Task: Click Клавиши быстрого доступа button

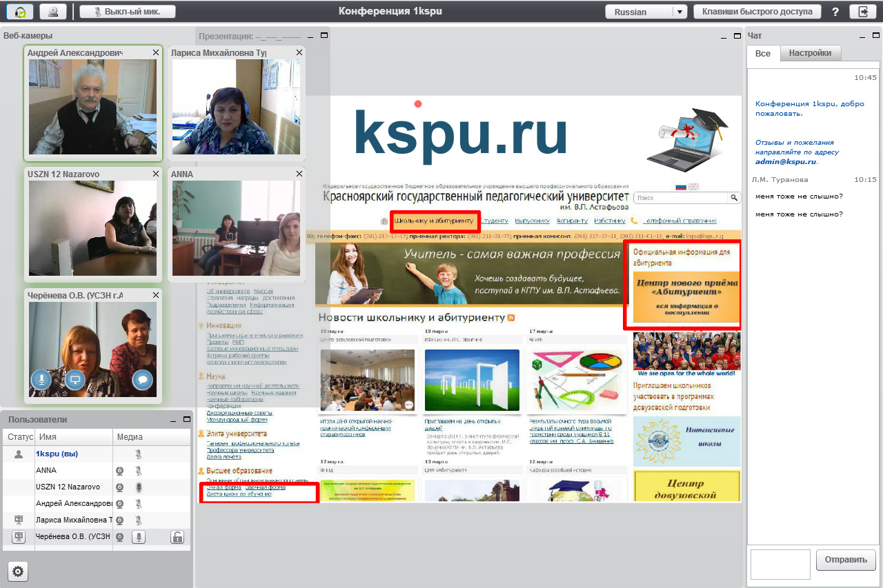Action: pos(757,12)
